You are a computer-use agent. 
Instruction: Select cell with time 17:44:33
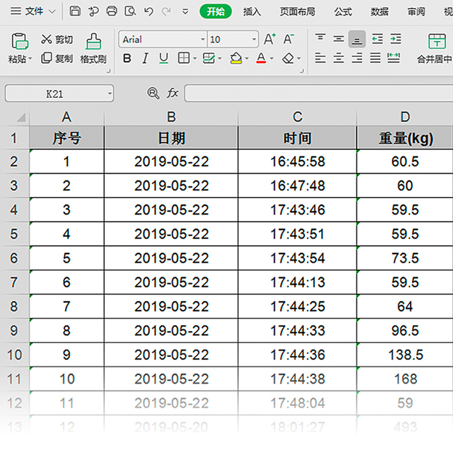pos(297,330)
